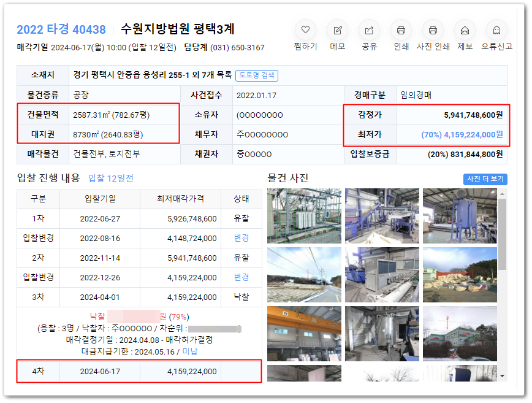This screenshot has height=403, width=532.
Task: Click the photo gallery scrollbar thumb
Action: coord(502,234)
